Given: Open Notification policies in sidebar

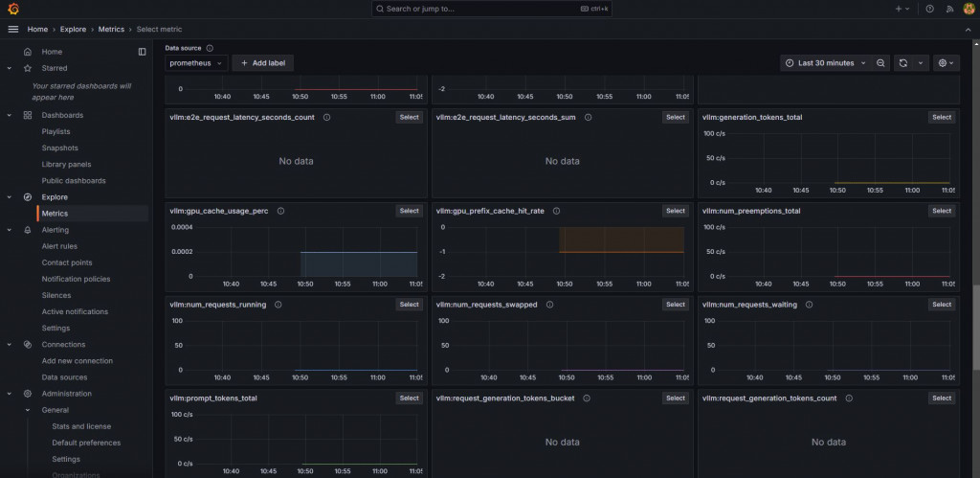Looking at the screenshot, I should point(76,279).
